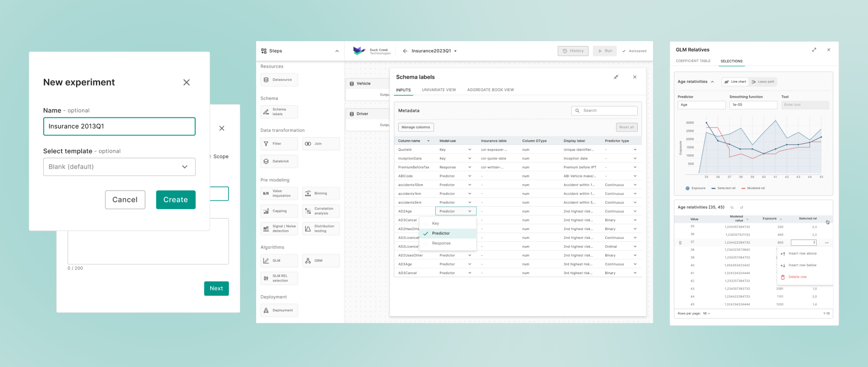The image size is (868, 367).
Task: Click the Metadata Search box
Action: click(x=604, y=111)
